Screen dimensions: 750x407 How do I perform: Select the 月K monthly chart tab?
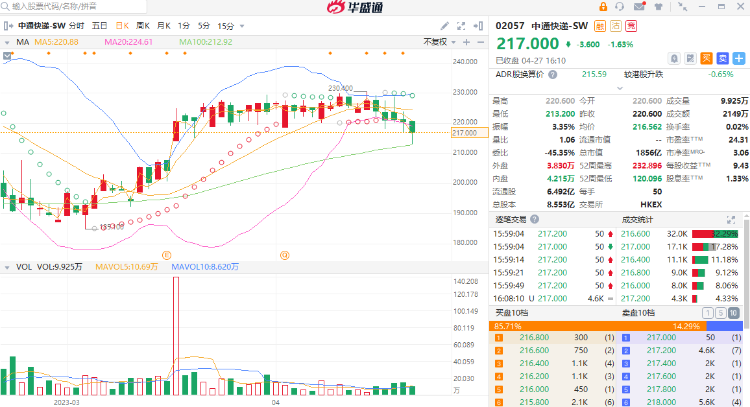(x=164, y=26)
